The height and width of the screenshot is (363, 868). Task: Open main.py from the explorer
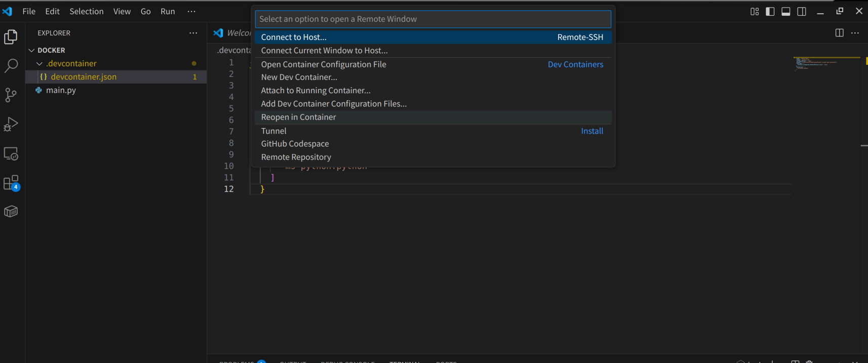click(x=116, y=90)
